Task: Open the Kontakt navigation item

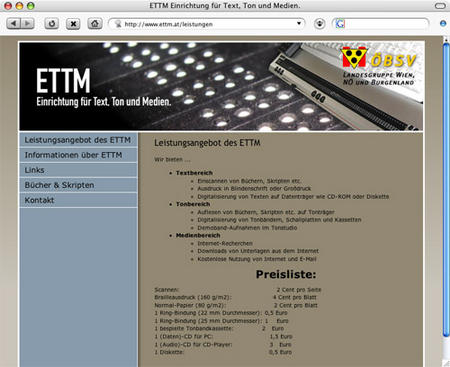Action: pos(78,200)
